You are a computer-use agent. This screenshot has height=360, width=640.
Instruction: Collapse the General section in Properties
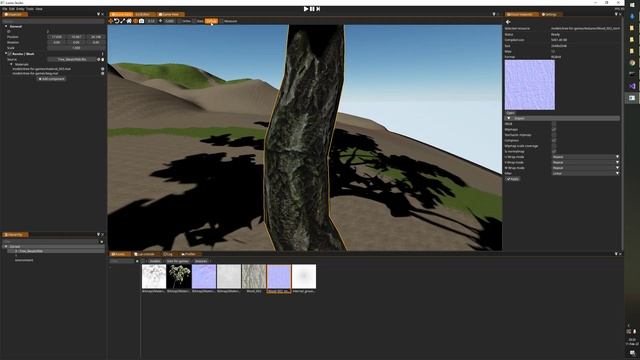pyautogui.click(x=6, y=26)
